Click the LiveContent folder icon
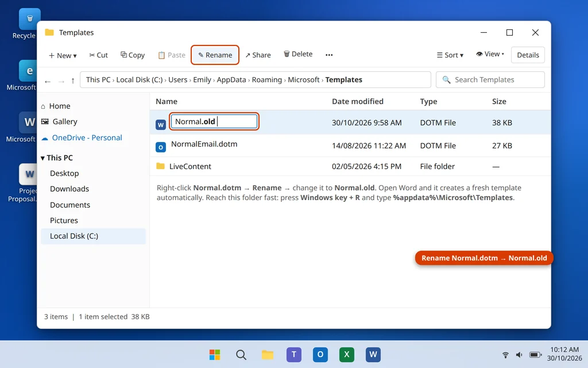Viewport: 588px width, 368px height. click(161, 166)
